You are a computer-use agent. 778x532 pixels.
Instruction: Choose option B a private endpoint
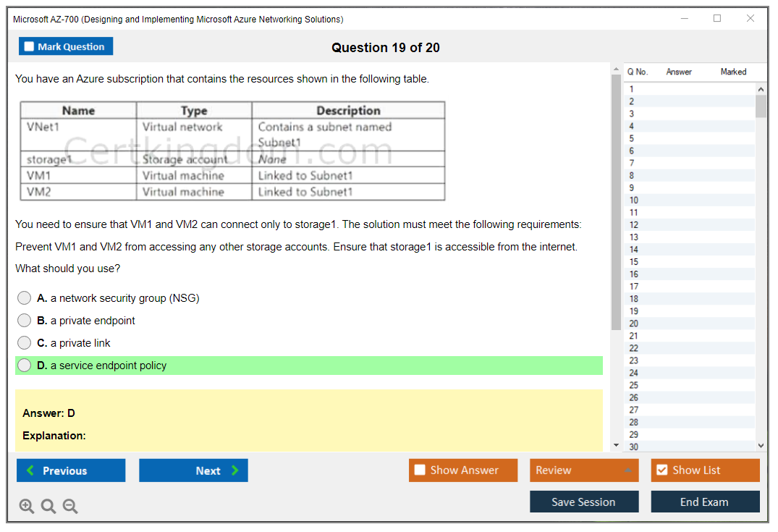click(25, 321)
